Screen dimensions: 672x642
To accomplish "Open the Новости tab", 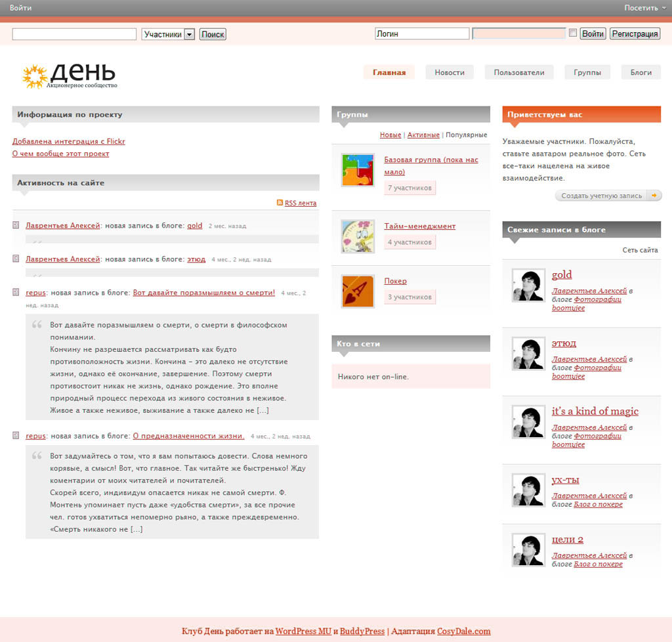I will point(450,72).
